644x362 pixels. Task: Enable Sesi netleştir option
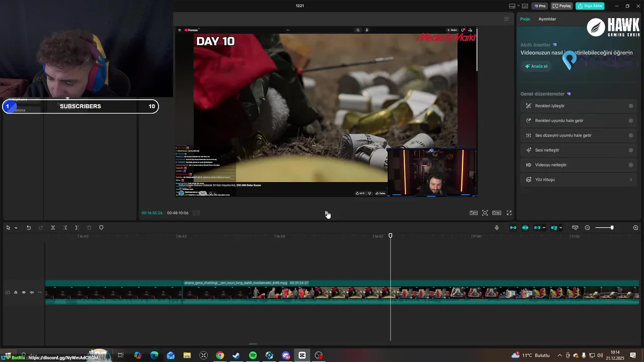click(x=631, y=150)
